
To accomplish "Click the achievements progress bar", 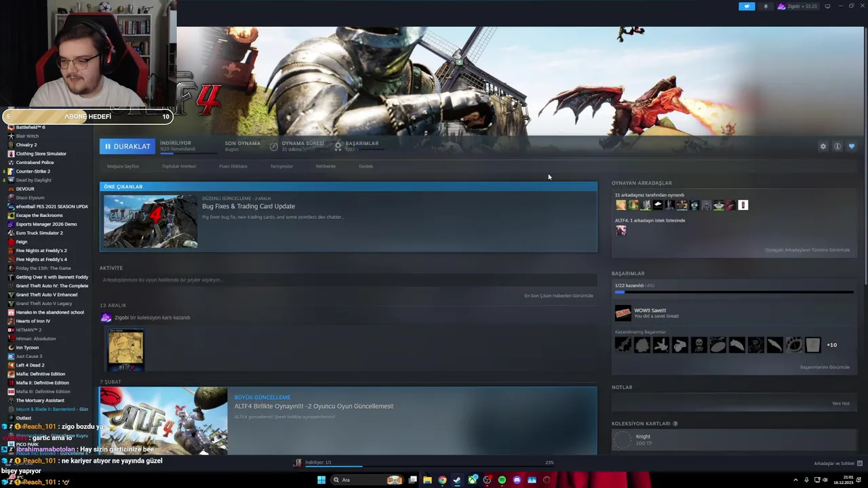I will 734,292.
